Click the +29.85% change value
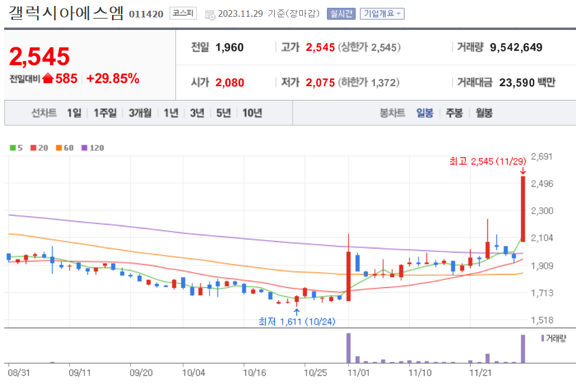Screen dimensions: 576x392 point(113,78)
